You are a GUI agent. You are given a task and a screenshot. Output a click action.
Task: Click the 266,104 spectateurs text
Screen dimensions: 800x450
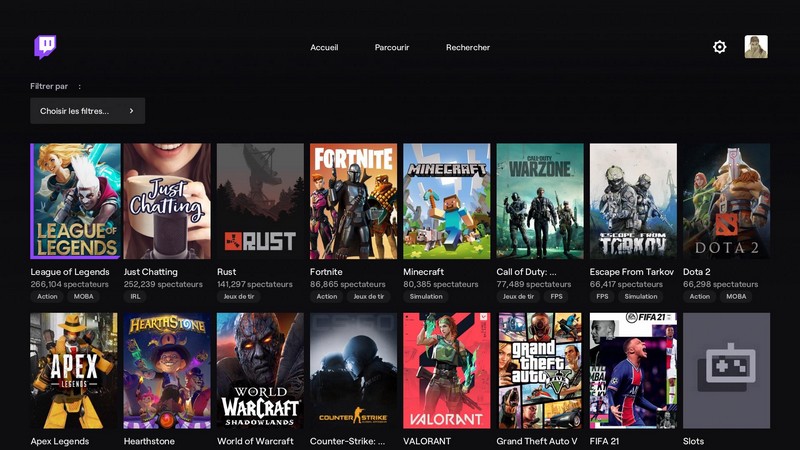click(69, 284)
